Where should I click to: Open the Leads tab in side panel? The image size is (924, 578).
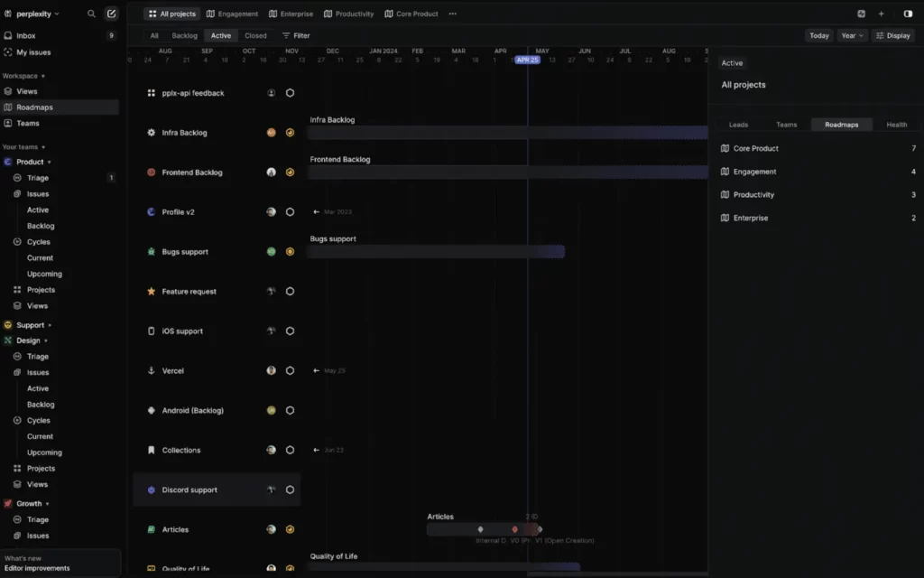738,125
